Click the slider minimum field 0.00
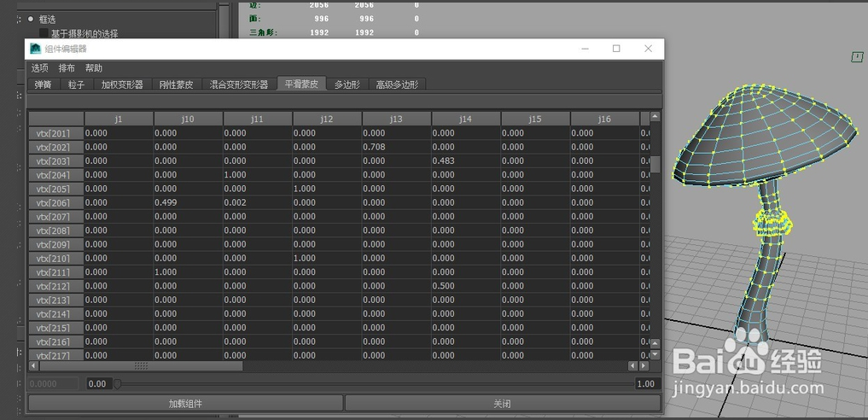The width and height of the screenshot is (868, 420). coord(100,383)
